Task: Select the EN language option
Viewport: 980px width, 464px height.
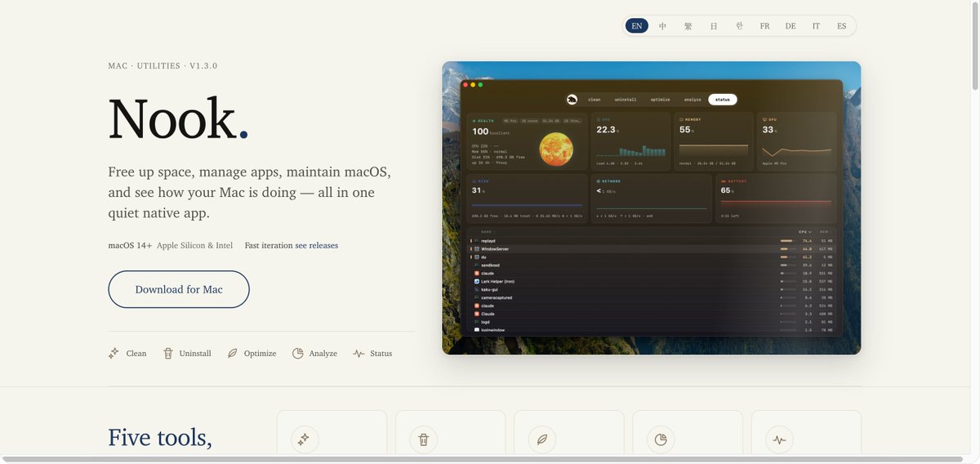Action: point(637,26)
